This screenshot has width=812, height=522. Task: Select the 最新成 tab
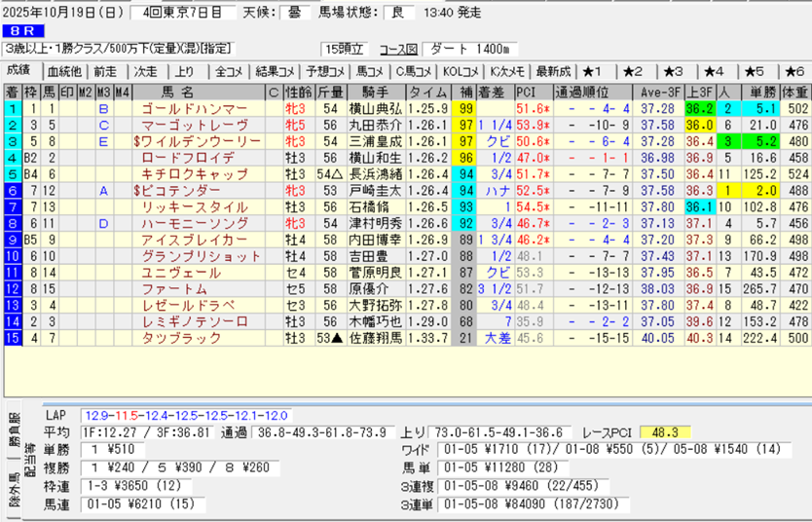tap(553, 71)
